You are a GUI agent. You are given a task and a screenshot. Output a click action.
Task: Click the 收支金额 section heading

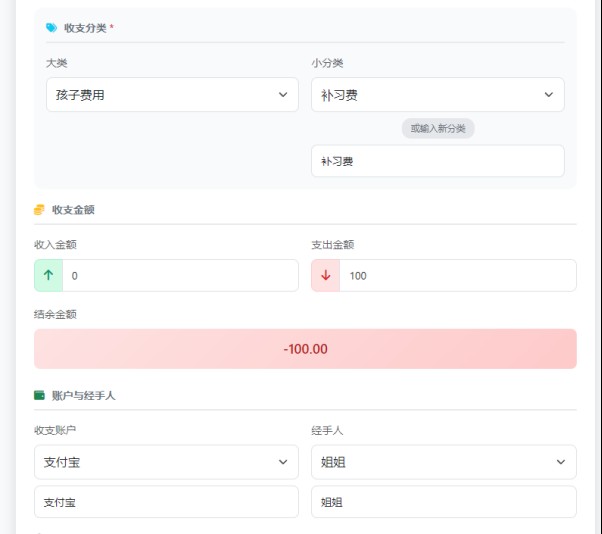click(x=73, y=210)
